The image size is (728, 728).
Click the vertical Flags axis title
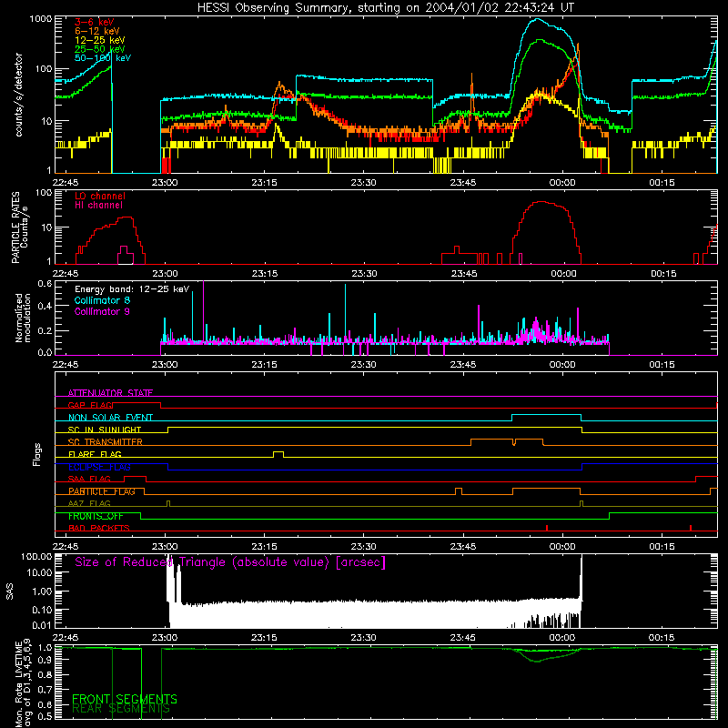[x=37, y=454]
